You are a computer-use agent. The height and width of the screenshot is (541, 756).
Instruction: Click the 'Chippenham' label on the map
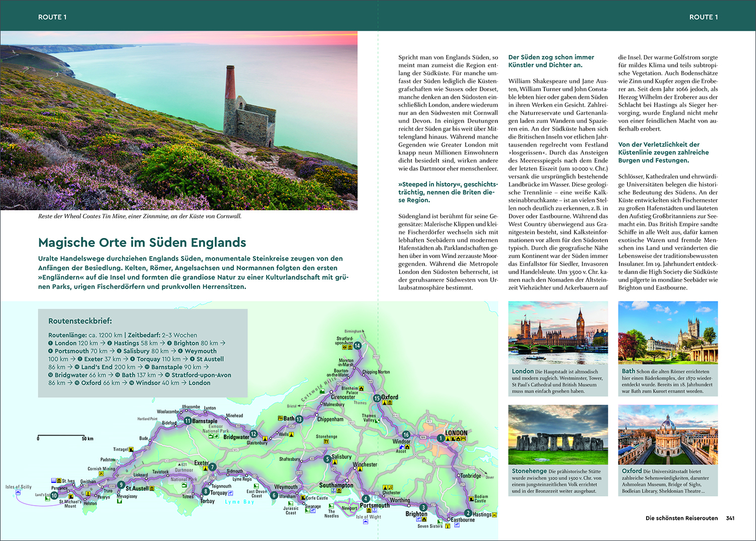click(330, 419)
